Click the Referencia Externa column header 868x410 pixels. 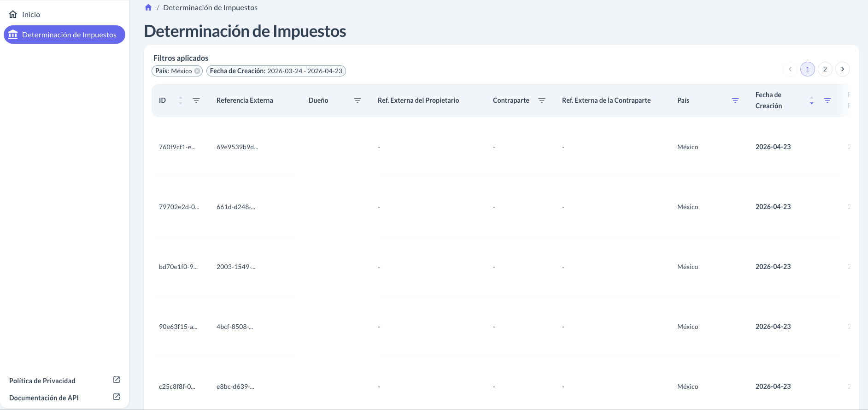(245, 100)
